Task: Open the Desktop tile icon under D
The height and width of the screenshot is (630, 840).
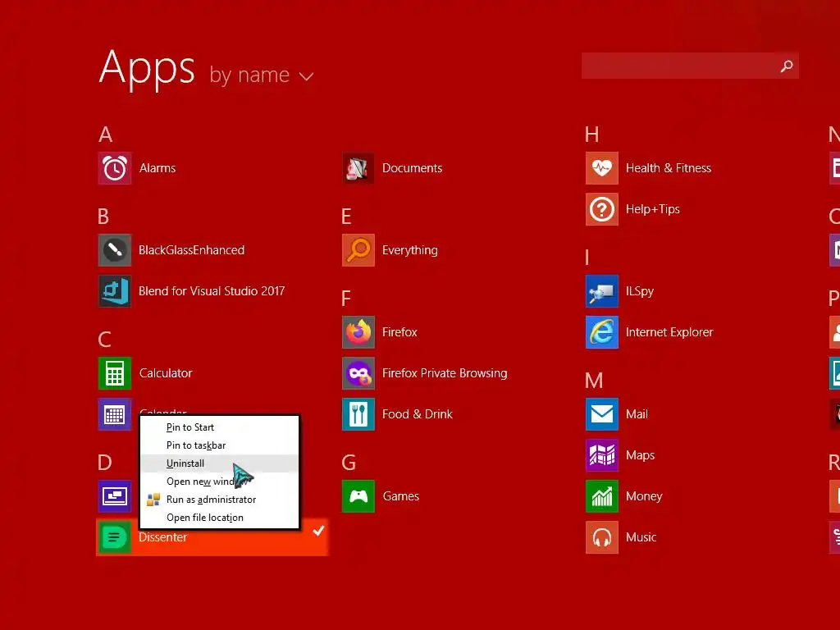Action: pos(115,496)
